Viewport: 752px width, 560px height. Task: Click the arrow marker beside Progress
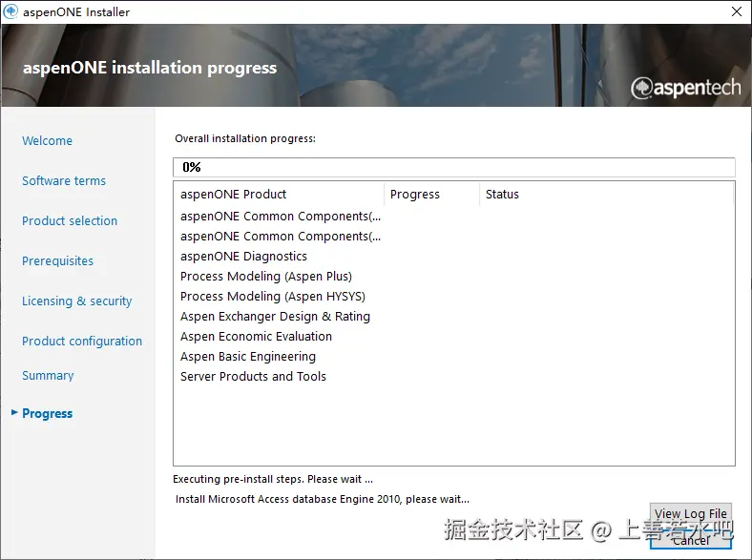[14, 412]
